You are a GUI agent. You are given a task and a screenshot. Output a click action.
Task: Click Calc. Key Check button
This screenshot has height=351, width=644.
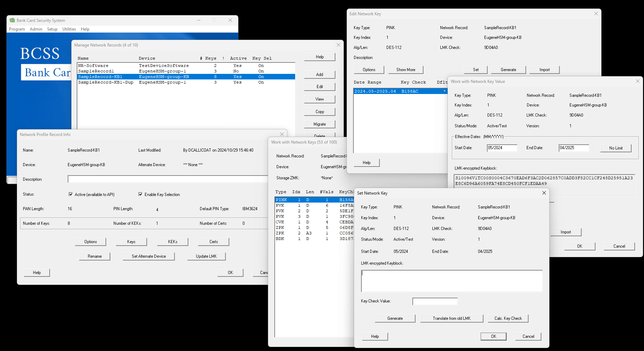click(508, 318)
